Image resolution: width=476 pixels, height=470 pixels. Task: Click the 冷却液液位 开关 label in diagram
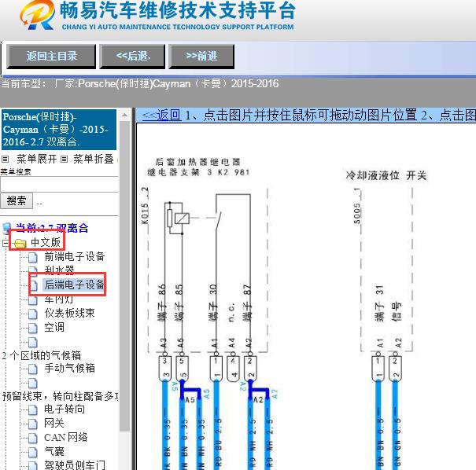pyautogui.click(x=386, y=175)
